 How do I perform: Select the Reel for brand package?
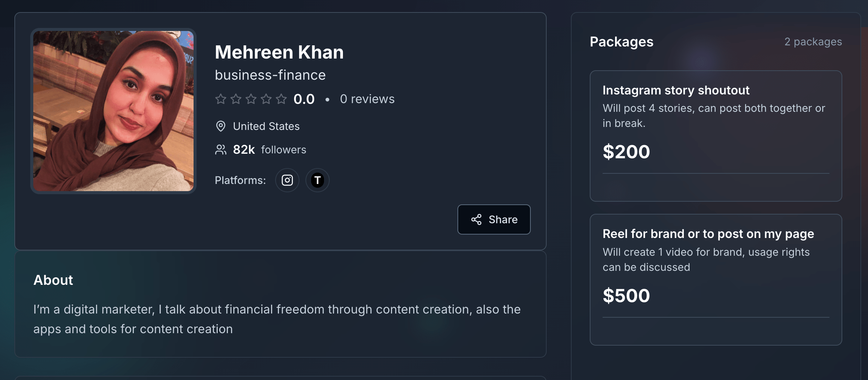click(x=715, y=279)
